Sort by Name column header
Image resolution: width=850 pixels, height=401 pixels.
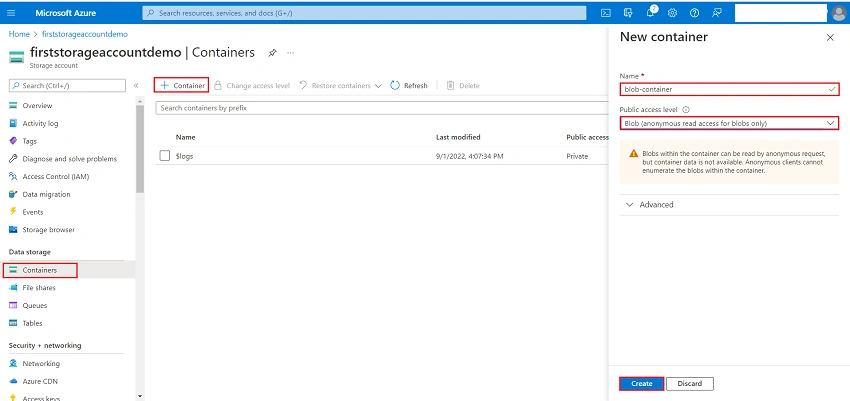click(185, 137)
